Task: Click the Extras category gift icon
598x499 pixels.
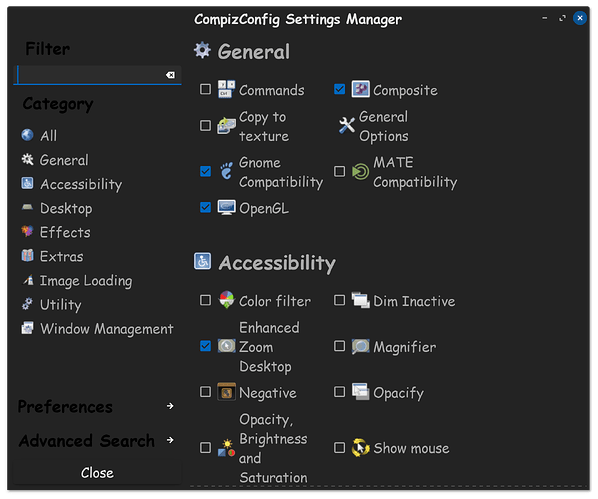Action: 27,255
